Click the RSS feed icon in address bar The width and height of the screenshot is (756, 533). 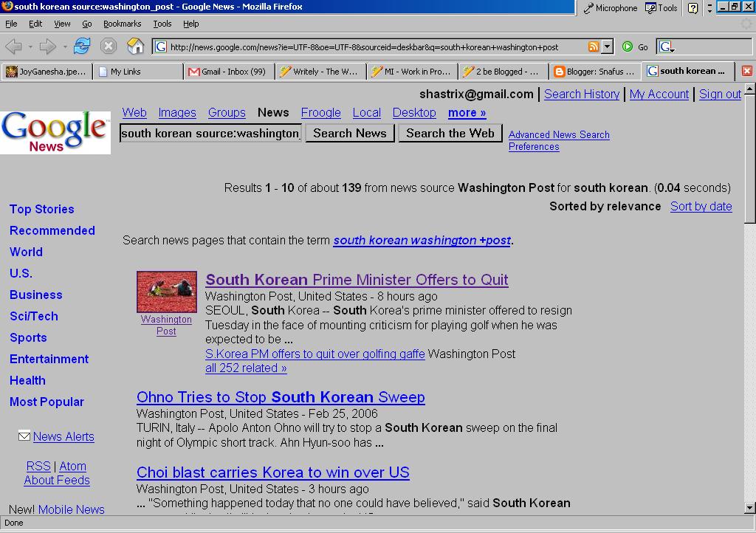click(594, 47)
